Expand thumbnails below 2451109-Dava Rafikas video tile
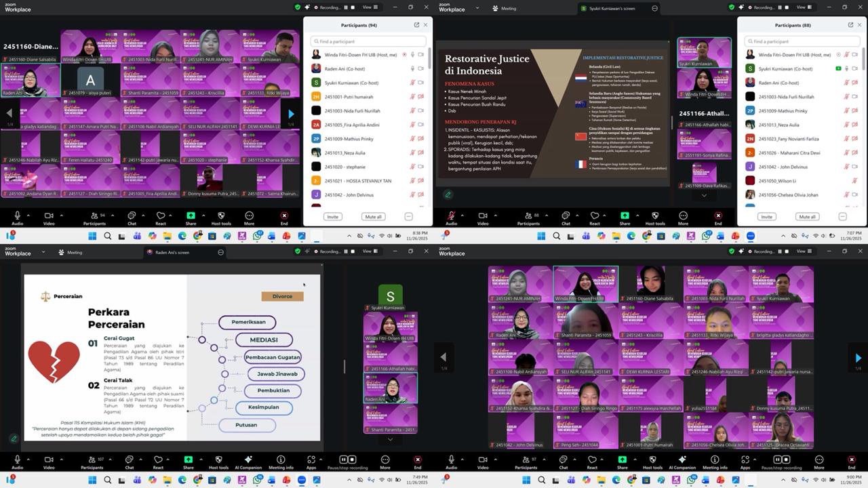868x488 pixels. coord(704,195)
